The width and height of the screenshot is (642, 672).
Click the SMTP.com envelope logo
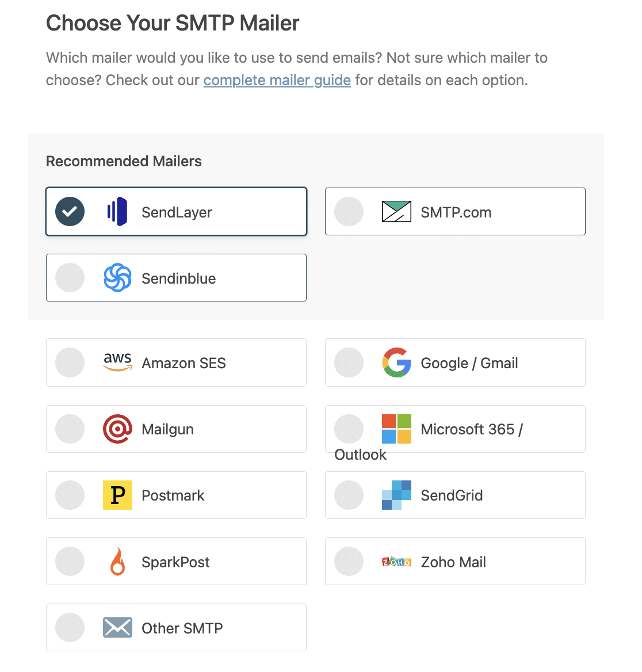(x=396, y=211)
